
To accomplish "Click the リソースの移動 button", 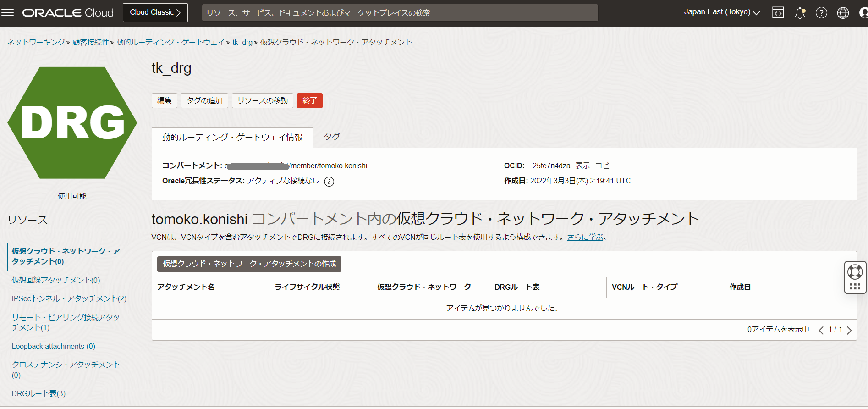I will coord(263,100).
